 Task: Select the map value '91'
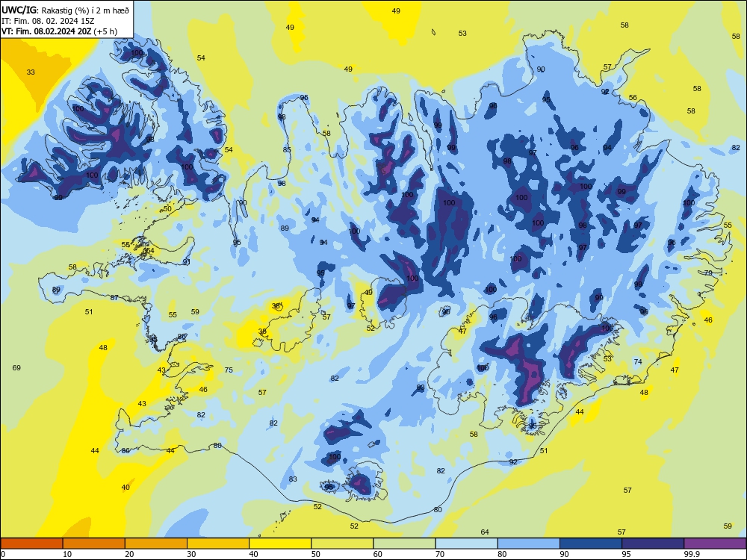pyautogui.click(x=187, y=262)
